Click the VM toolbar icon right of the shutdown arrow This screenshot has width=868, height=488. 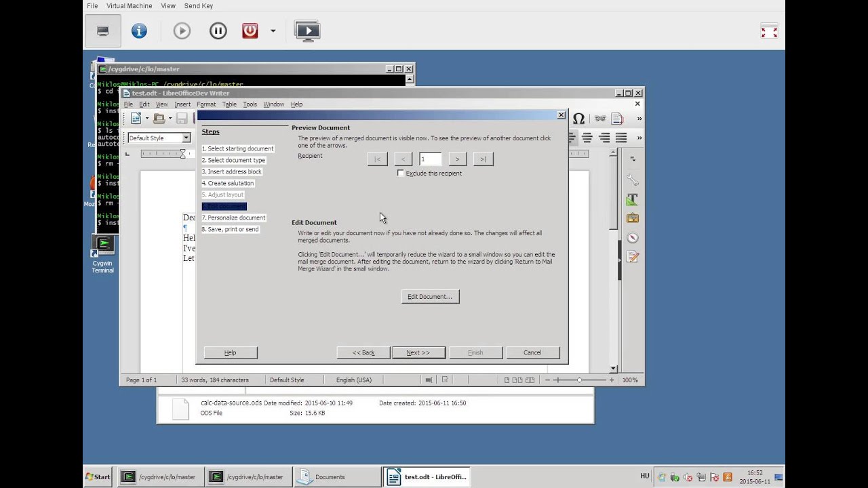point(307,31)
